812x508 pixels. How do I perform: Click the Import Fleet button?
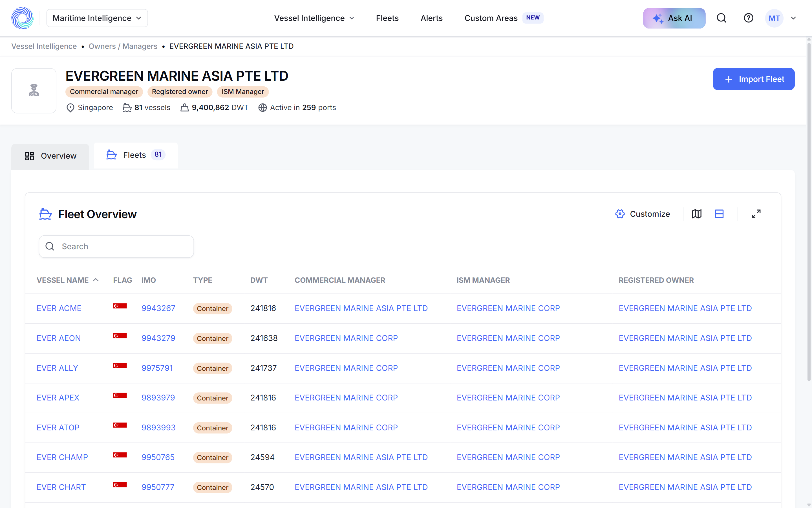click(x=753, y=79)
